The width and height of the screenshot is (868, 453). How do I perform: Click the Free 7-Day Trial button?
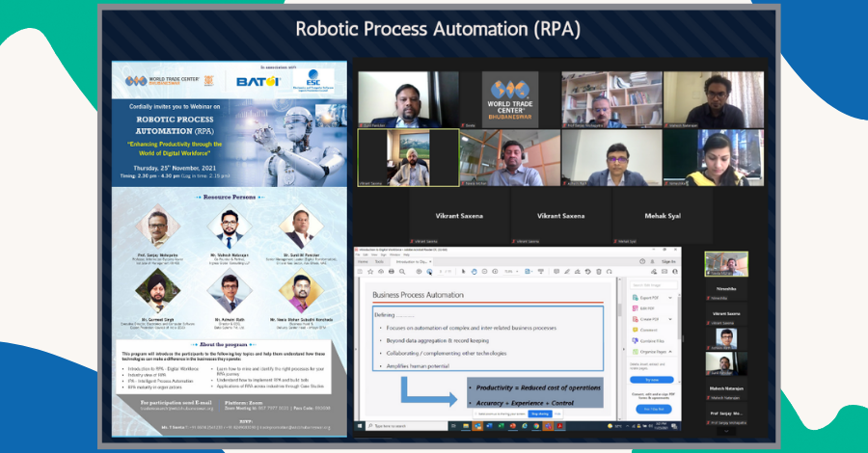654,409
